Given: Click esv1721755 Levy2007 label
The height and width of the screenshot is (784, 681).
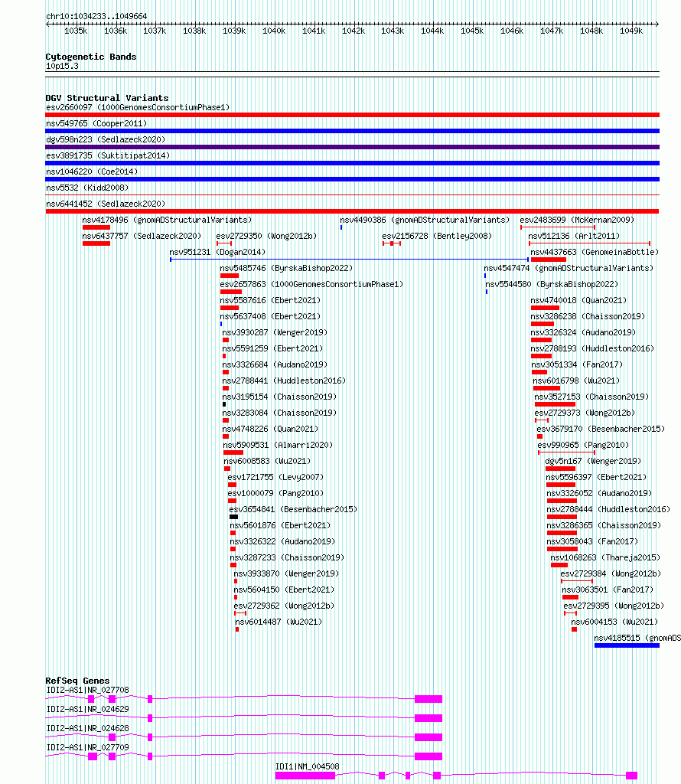Looking at the screenshot, I should tap(275, 477).
